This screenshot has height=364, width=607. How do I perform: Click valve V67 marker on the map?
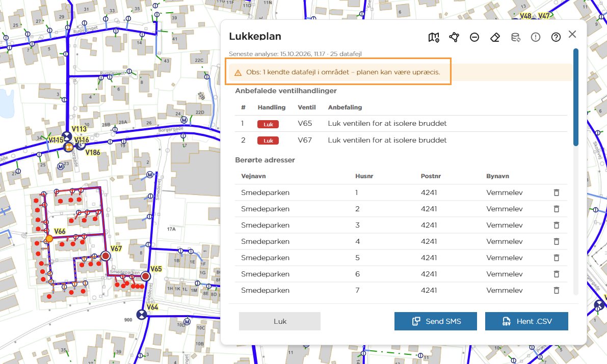click(105, 256)
